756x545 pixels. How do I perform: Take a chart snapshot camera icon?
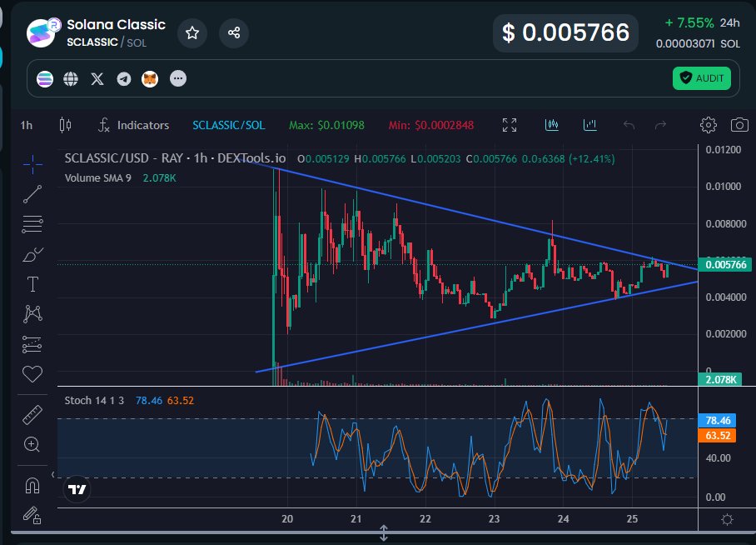739,125
